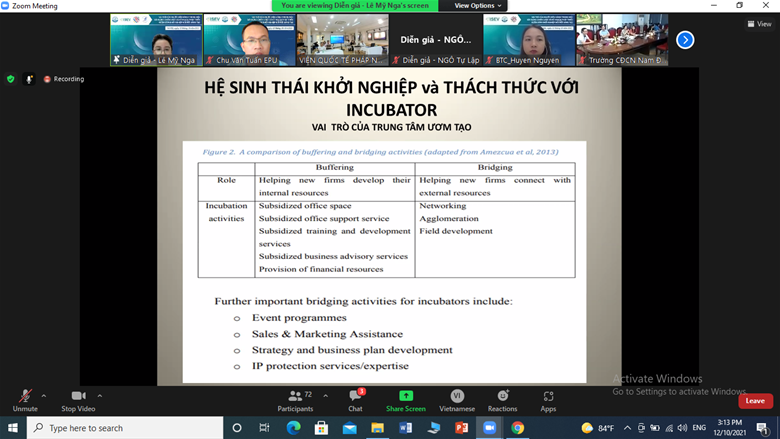
Task: Select Chu Văn Tuấn EPU video thumbnail
Action: point(248,40)
